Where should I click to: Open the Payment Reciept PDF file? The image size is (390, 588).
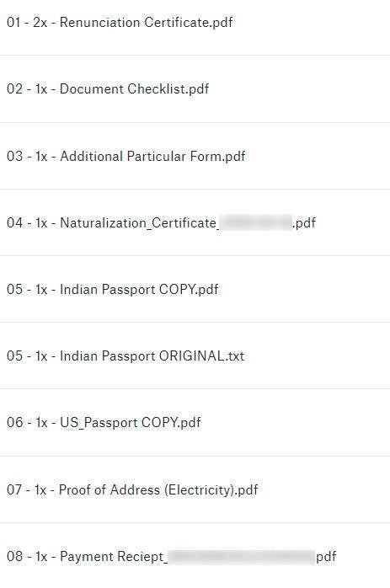pyautogui.click(x=171, y=556)
